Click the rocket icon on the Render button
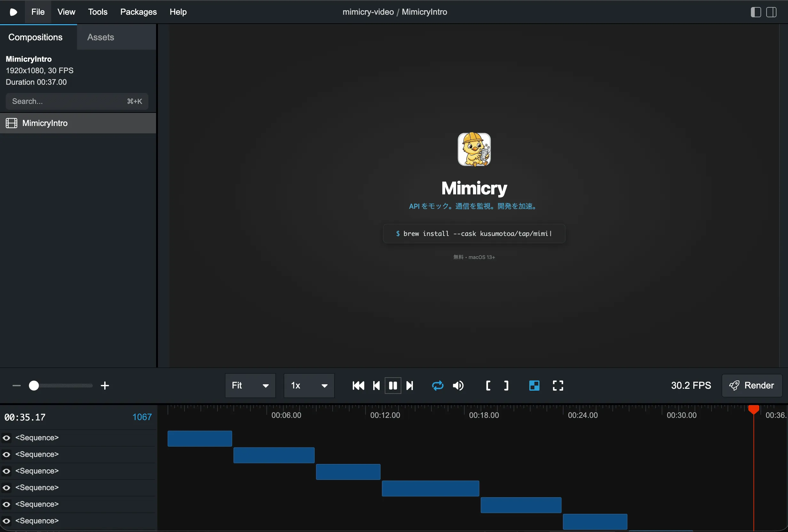 point(734,386)
